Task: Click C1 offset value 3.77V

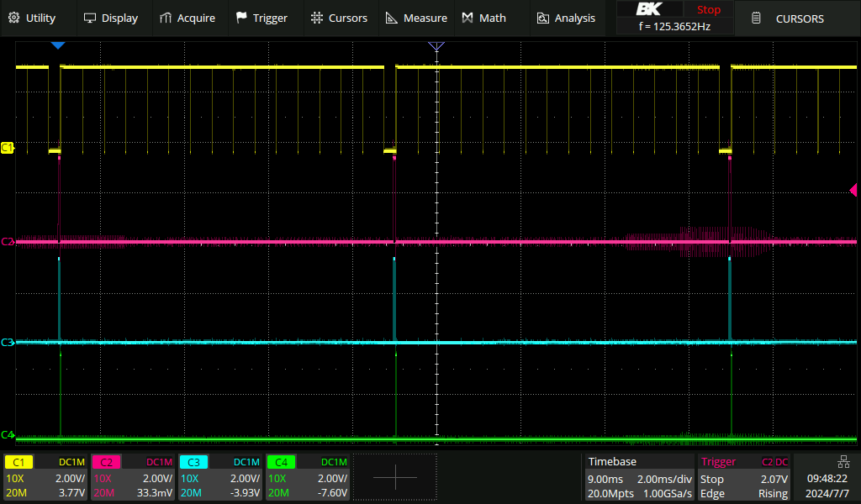Action: (72, 492)
